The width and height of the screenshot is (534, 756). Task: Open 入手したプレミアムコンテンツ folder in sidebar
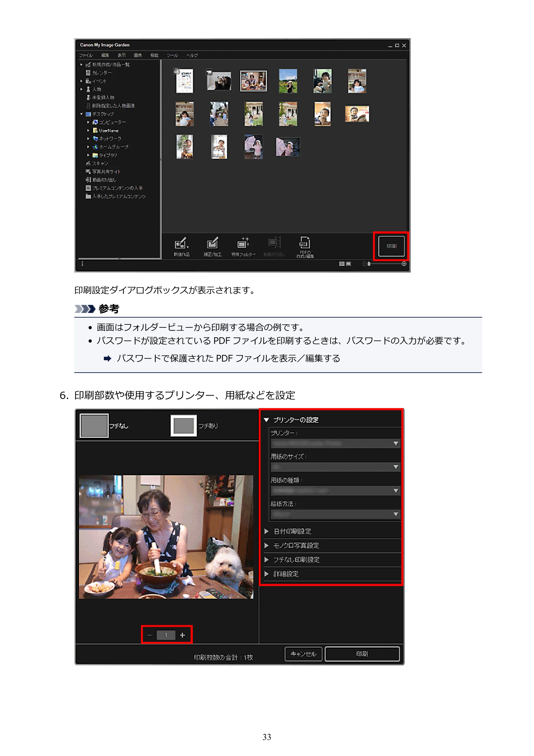tap(116, 196)
